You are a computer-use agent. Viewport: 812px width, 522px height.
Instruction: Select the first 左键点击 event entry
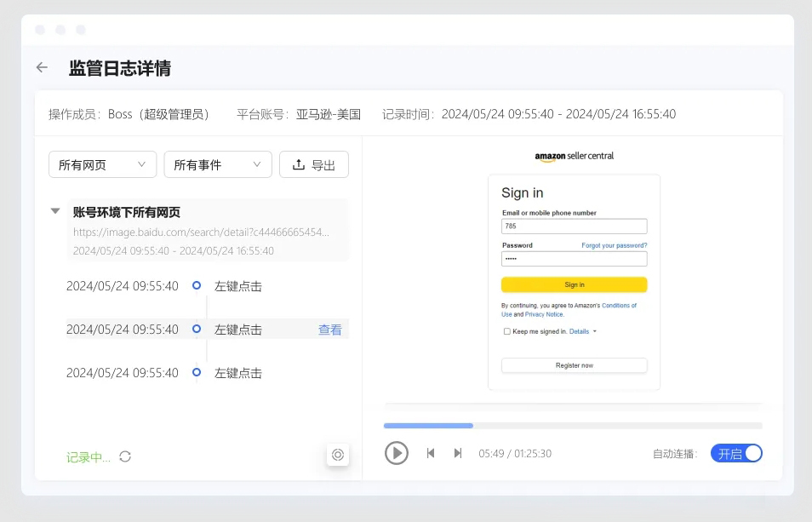(x=238, y=286)
